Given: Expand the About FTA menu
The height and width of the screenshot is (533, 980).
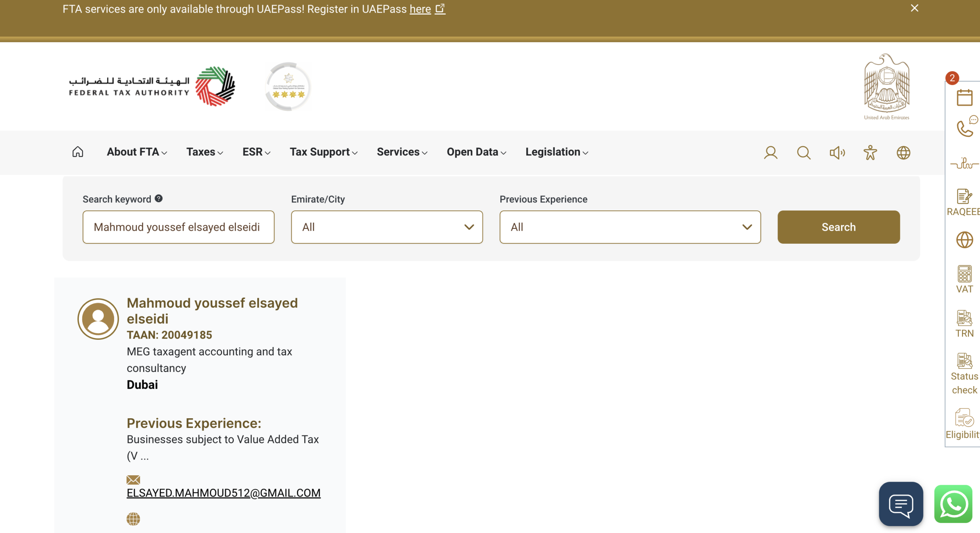Looking at the screenshot, I should tap(137, 152).
